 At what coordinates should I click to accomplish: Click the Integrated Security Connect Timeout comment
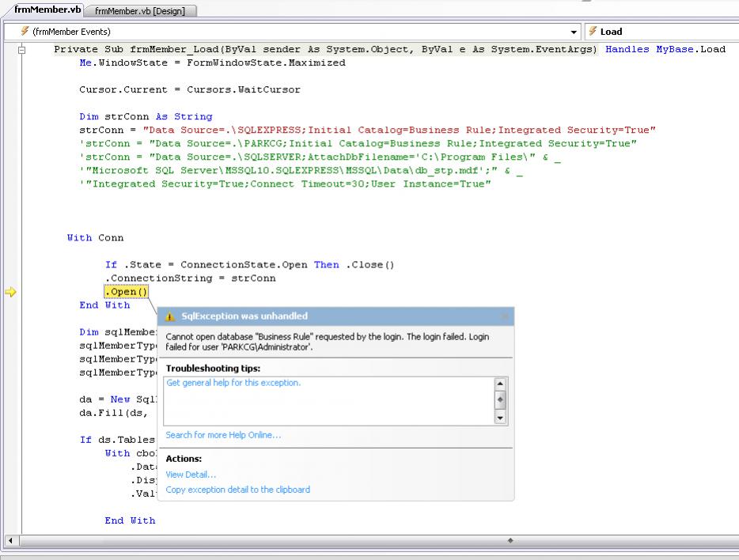[x=285, y=184]
